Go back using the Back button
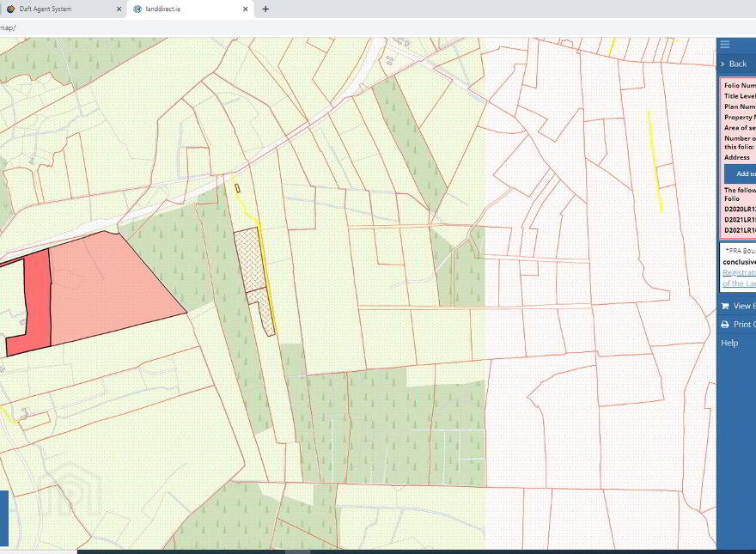This screenshot has width=756, height=554. 737,64
